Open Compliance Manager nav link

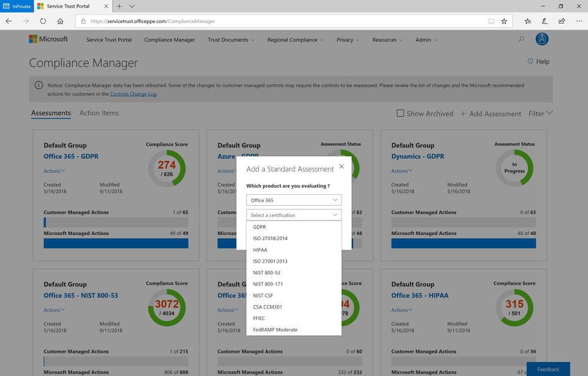point(170,40)
